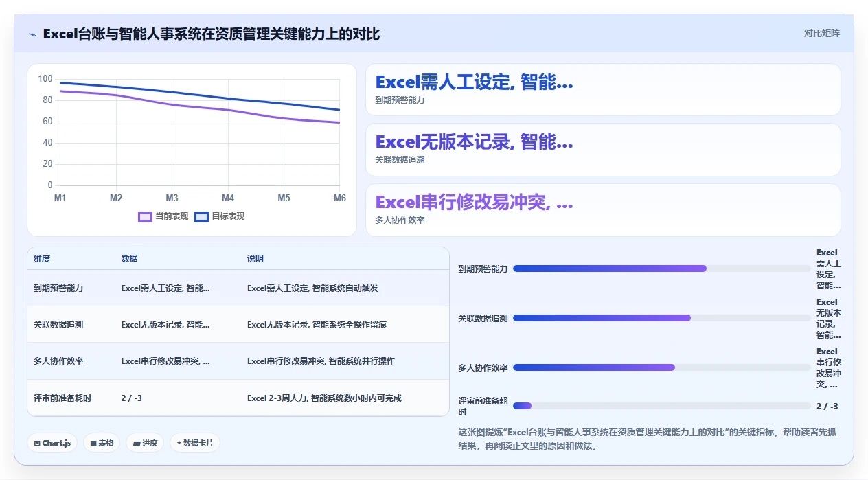Click the '2 / -3' value beside the progress bar

[827, 406]
